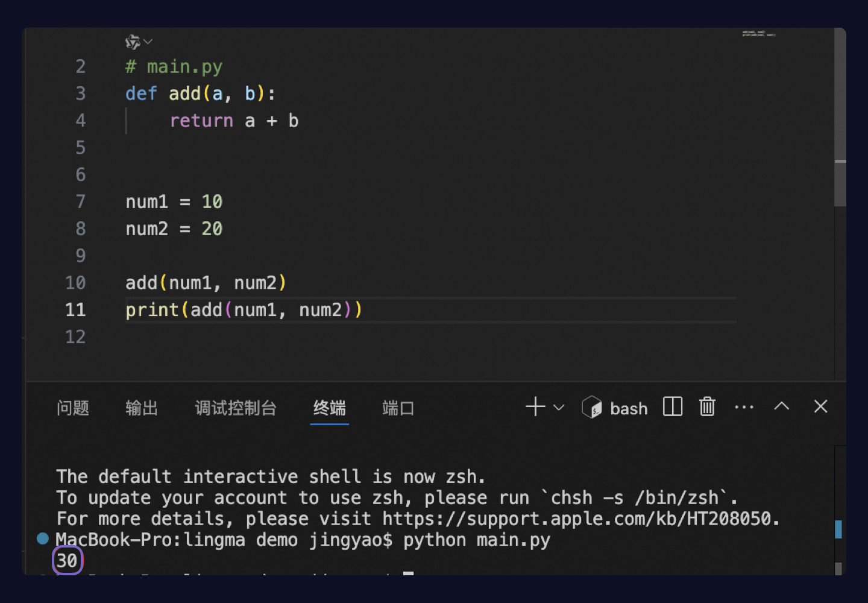Select the bash terminal instance

pyautogui.click(x=615, y=408)
